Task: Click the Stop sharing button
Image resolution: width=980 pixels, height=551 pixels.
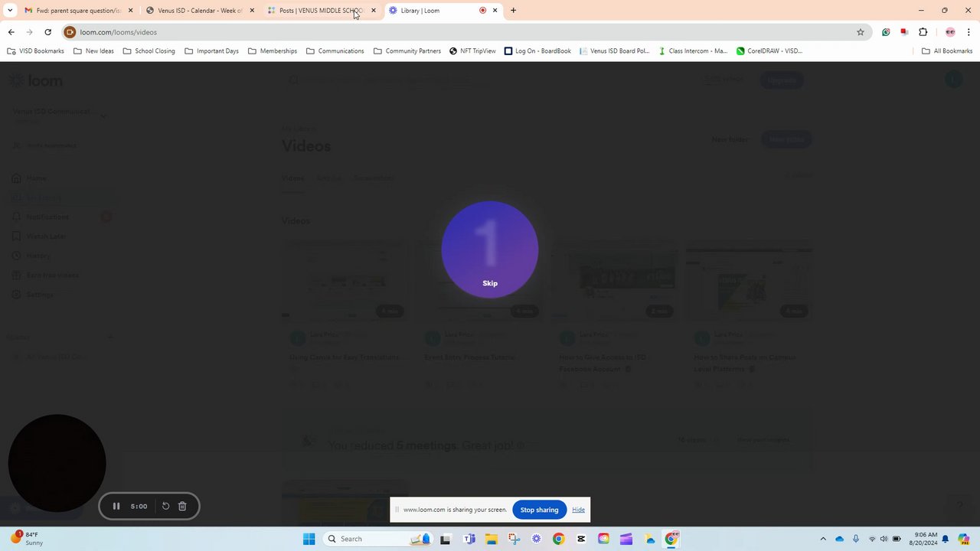Action: click(539, 510)
